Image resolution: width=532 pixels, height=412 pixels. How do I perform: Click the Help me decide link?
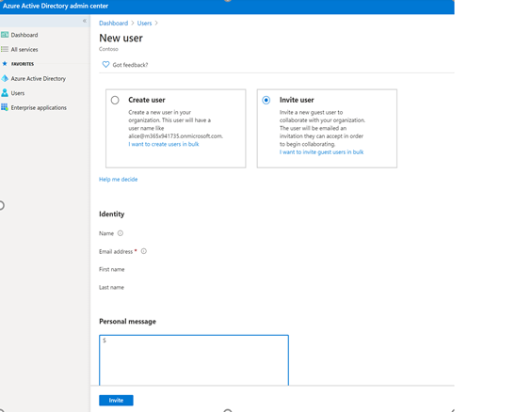(x=118, y=180)
